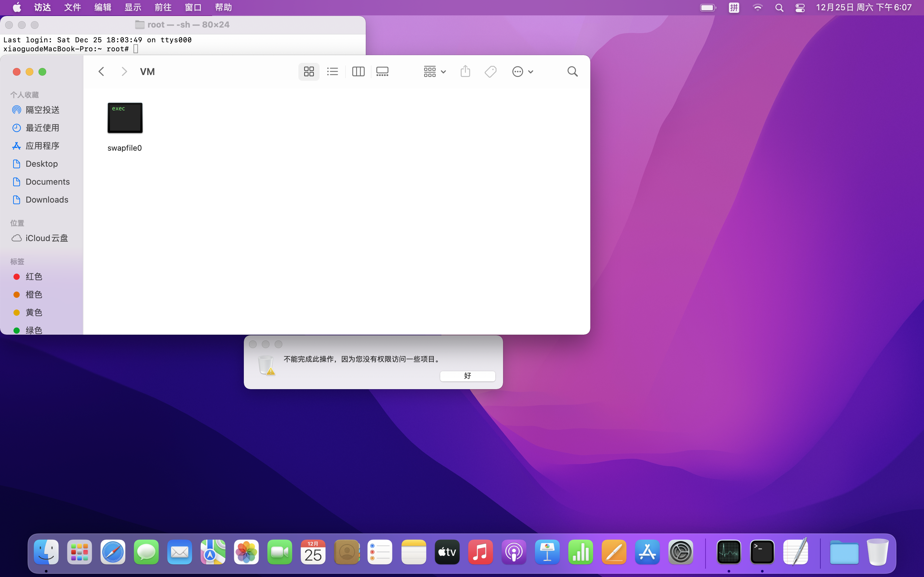Click the Tags icon in Finder toolbar
924x577 pixels.
click(490, 71)
